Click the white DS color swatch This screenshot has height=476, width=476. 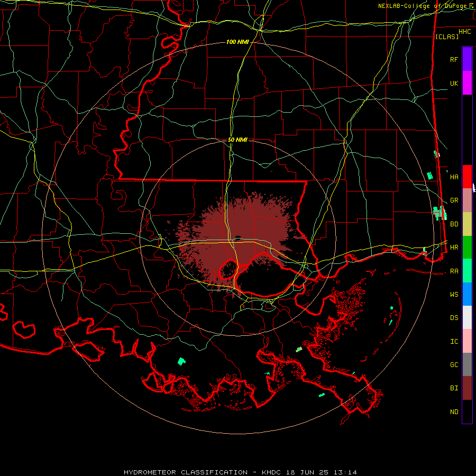click(467, 317)
